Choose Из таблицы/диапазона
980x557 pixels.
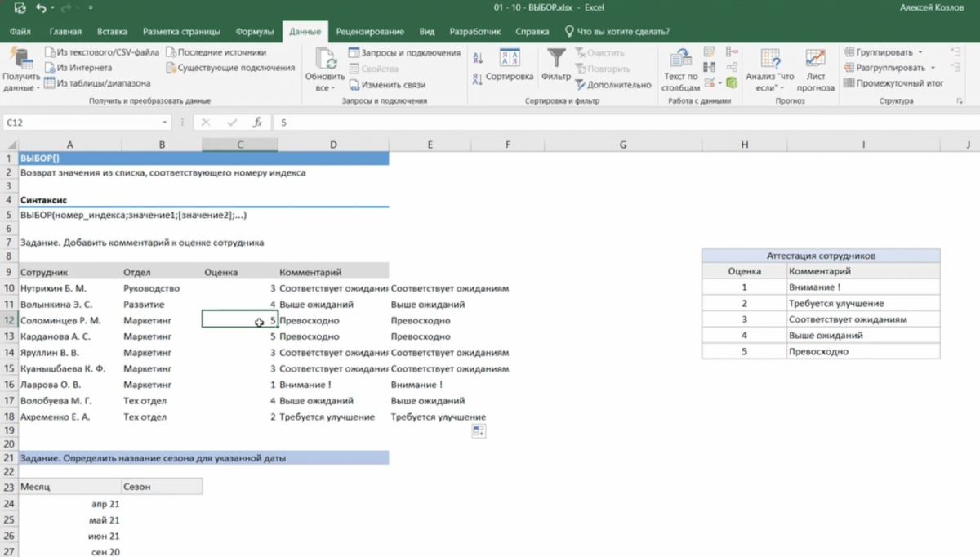[x=97, y=83]
